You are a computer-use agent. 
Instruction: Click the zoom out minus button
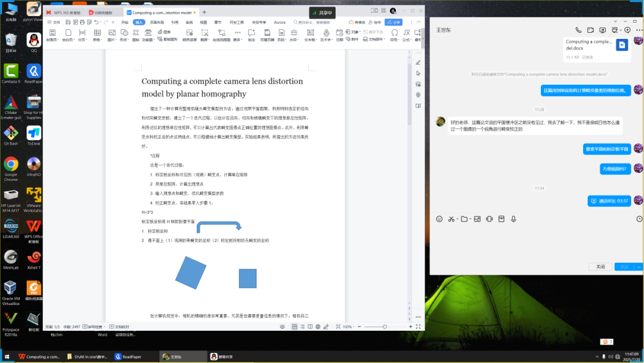[360, 327]
